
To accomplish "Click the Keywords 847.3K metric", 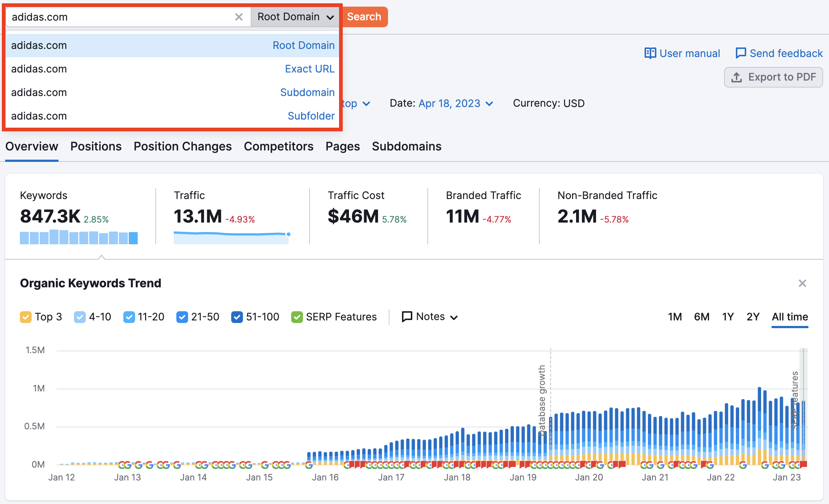I will coord(50,216).
